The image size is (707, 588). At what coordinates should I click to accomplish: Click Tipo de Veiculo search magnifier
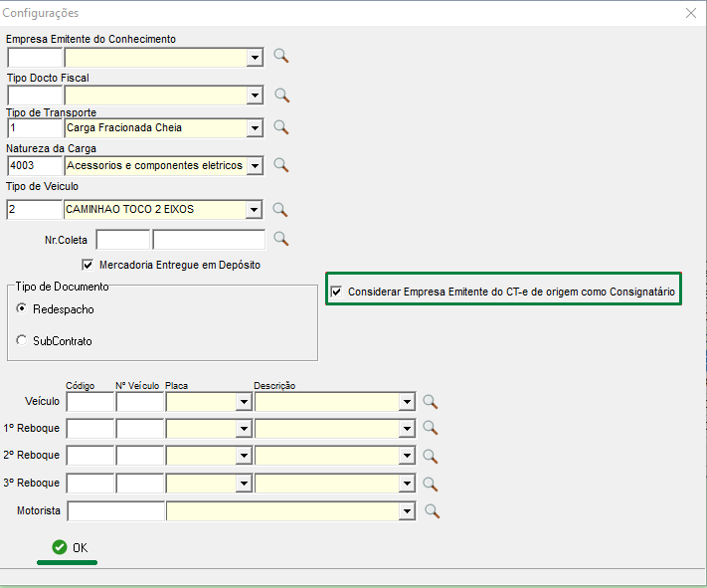tap(281, 209)
